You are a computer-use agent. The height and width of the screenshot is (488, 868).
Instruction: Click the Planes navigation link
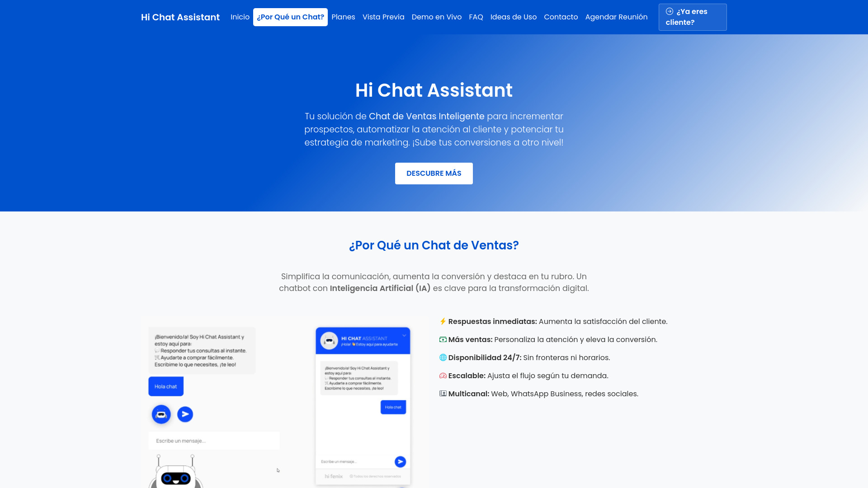click(x=344, y=17)
